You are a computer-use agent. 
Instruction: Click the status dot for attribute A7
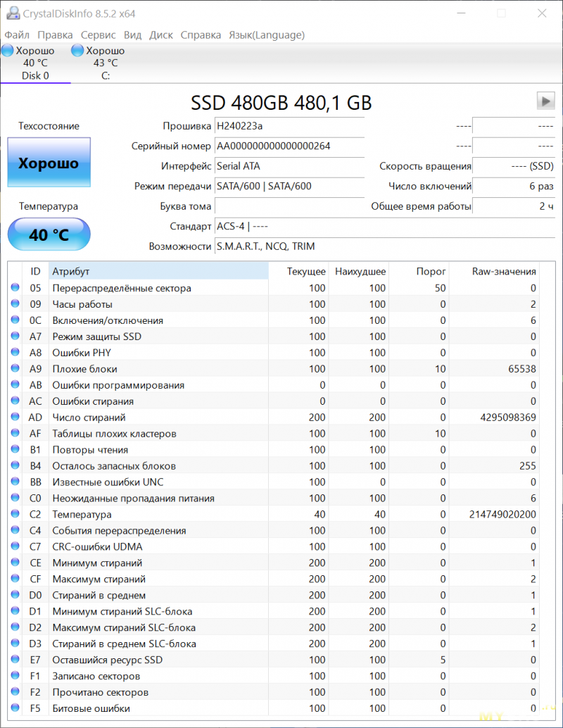(x=15, y=336)
